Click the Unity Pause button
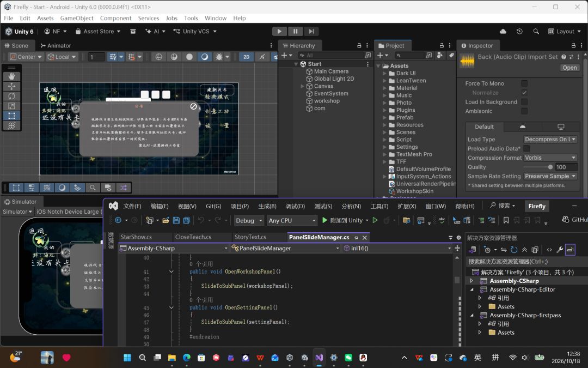The image size is (588, 368). coord(295,32)
